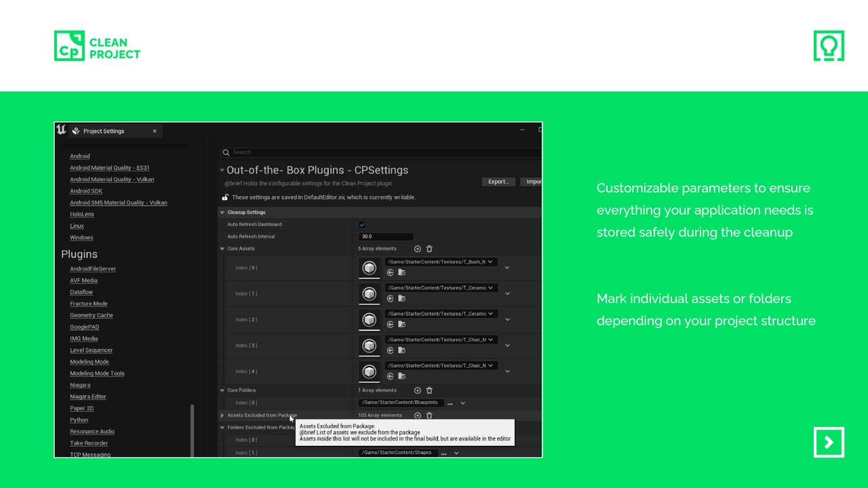Collapse the Cleanup Settings category

222,212
